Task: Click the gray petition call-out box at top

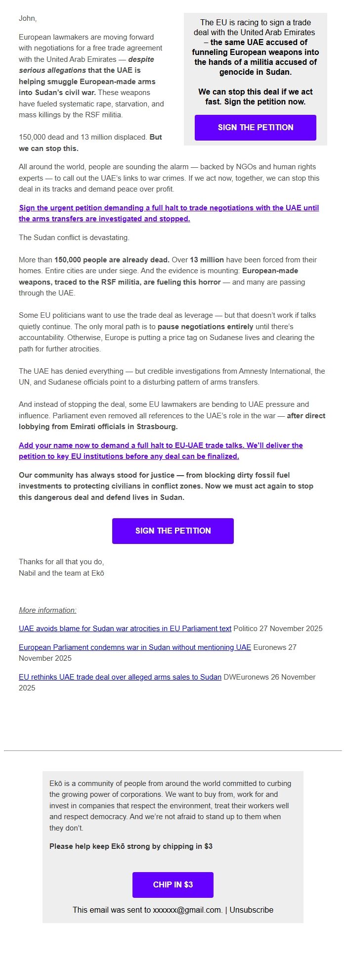Action: [255, 74]
